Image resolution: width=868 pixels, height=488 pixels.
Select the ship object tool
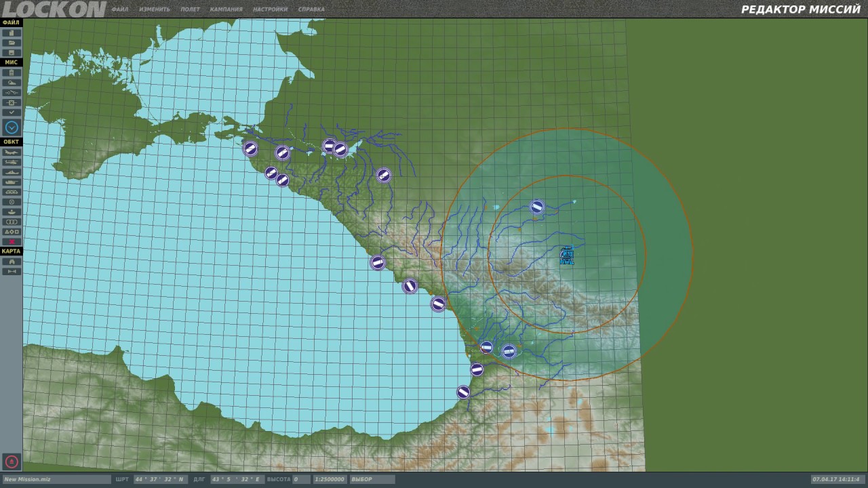click(x=12, y=172)
